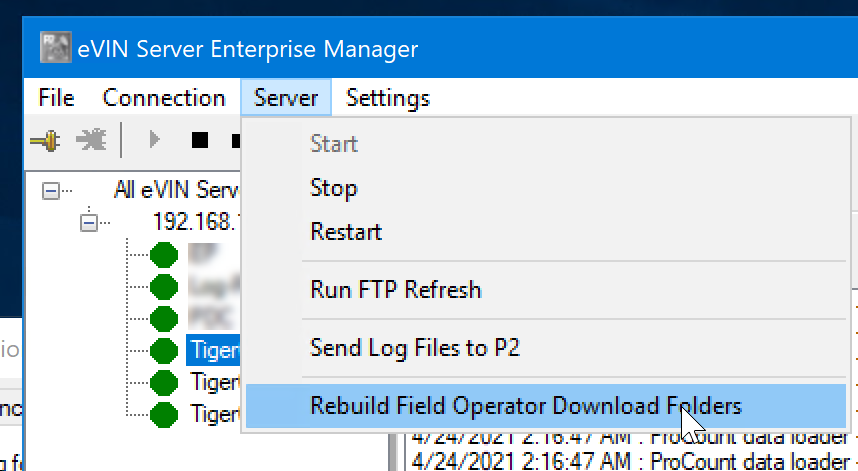Viewport: 858px width, 471px height.
Task: Collapse the All eVIN Servers tree node
Action: click(50, 190)
